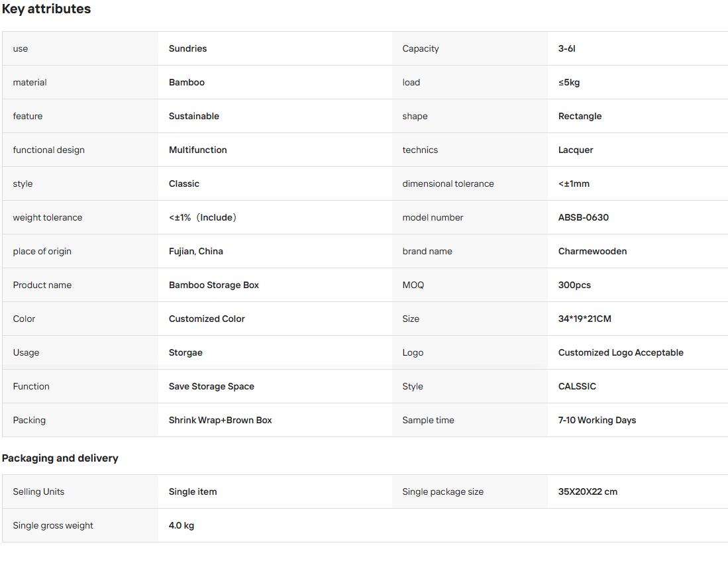Screen dimensions: 728x563
Task: Select the 35X20X22 cm package size
Action: (588, 491)
